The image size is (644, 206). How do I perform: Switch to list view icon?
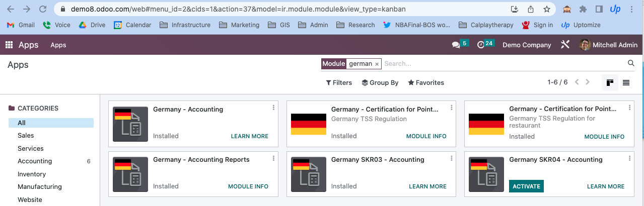tap(626, 83)
